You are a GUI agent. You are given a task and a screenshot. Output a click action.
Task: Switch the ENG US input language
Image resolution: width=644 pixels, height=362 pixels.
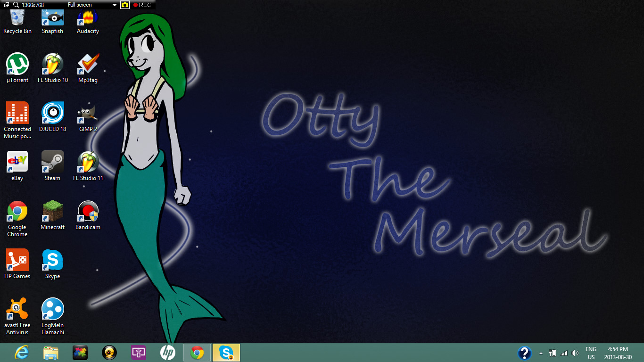591,353
